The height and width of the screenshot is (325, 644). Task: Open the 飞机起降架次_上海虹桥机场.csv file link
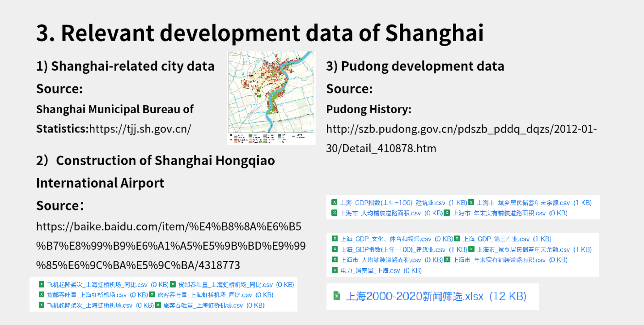pos(100,305)
